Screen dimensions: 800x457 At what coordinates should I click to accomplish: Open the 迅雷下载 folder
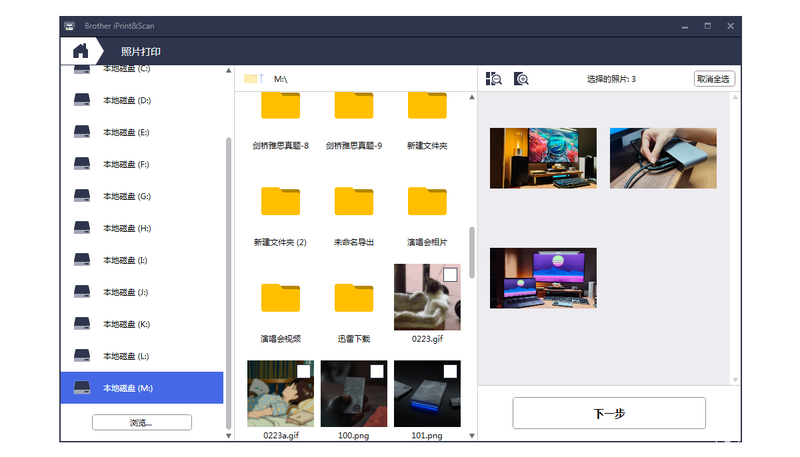(x=354, y=297)
